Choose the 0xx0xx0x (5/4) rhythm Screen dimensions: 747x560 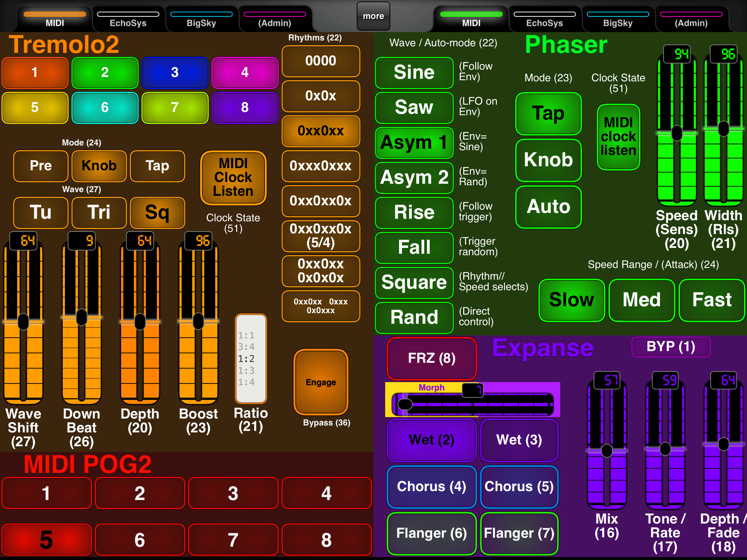point(321,236)
